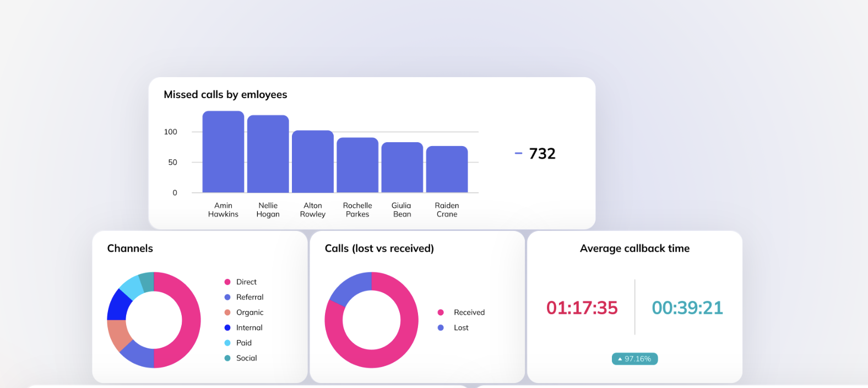Toggle the Social channel legend item

coord(246,358)
